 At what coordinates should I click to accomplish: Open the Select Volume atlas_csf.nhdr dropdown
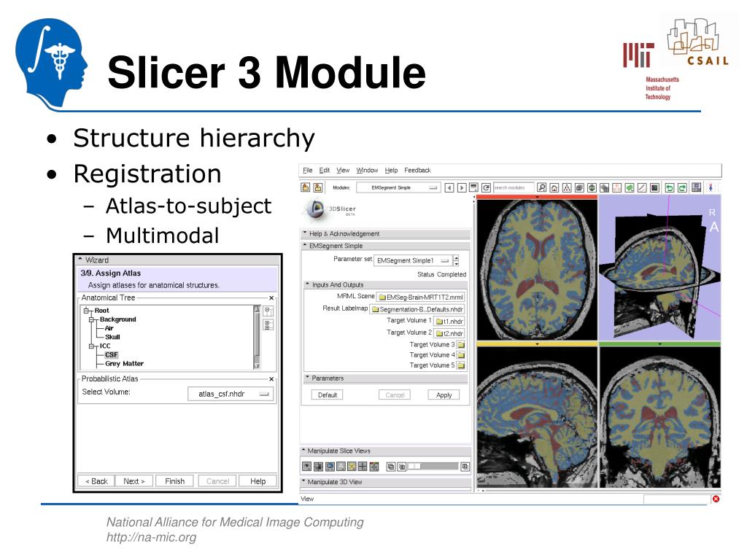(x=231, y=394)
